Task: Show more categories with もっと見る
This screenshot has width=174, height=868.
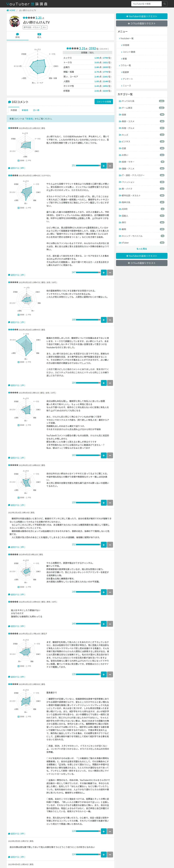Action: [x=142, y=249]
